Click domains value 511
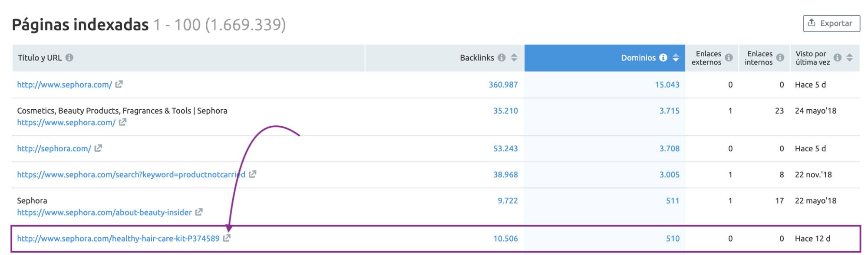 [673, 200]
